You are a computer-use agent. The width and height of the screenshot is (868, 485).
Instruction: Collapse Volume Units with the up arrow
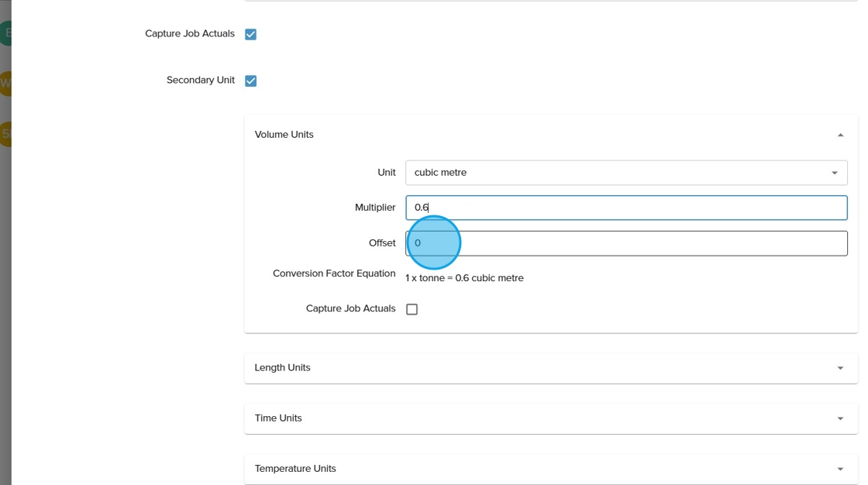pos(840,135)
